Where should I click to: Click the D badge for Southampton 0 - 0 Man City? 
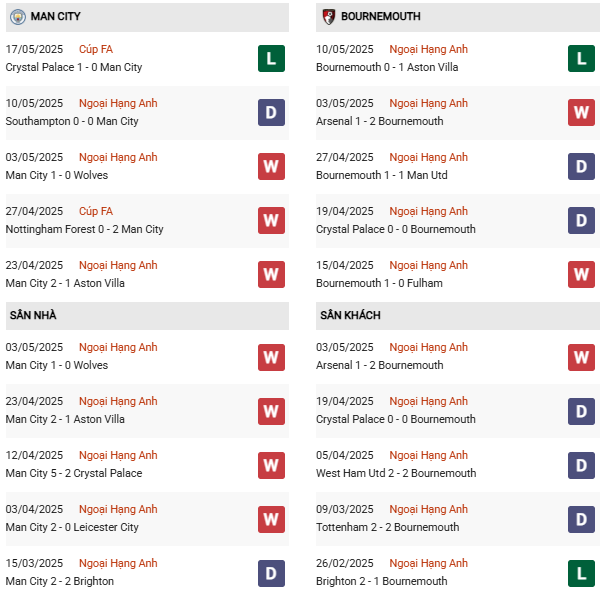pyautogui.click(x=271, y=113)
